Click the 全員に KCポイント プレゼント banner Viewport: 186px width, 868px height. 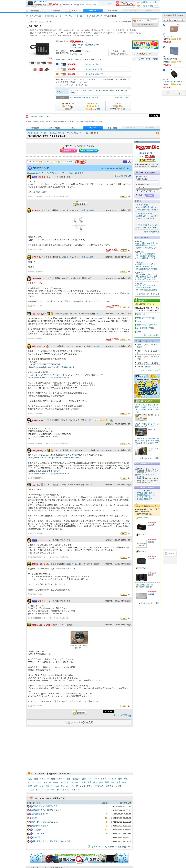147,386
